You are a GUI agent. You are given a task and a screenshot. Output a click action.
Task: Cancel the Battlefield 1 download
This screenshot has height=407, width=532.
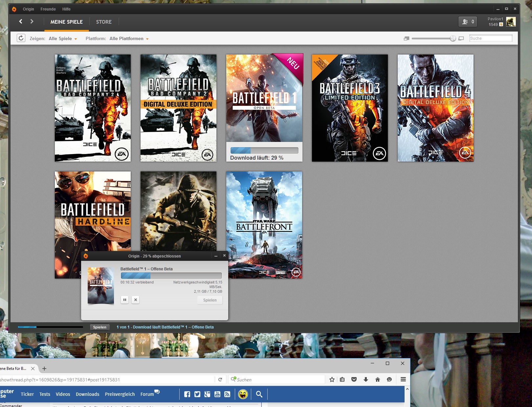pos(135,300)
